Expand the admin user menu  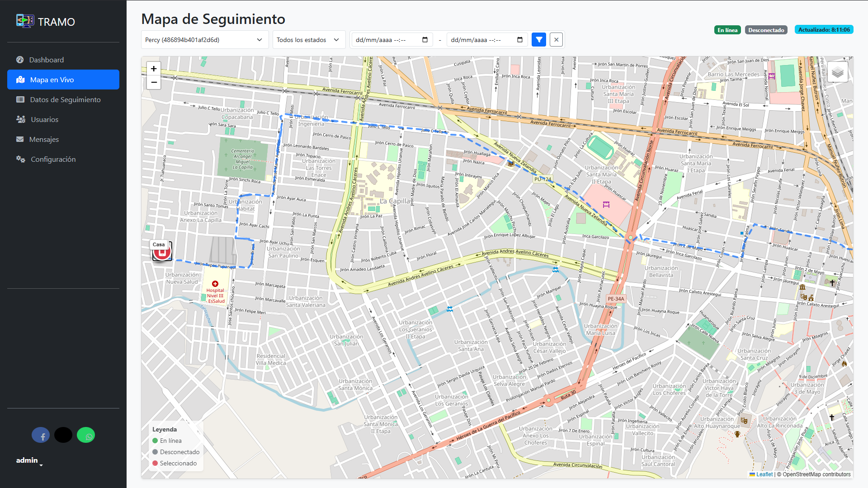coord(29,460)
